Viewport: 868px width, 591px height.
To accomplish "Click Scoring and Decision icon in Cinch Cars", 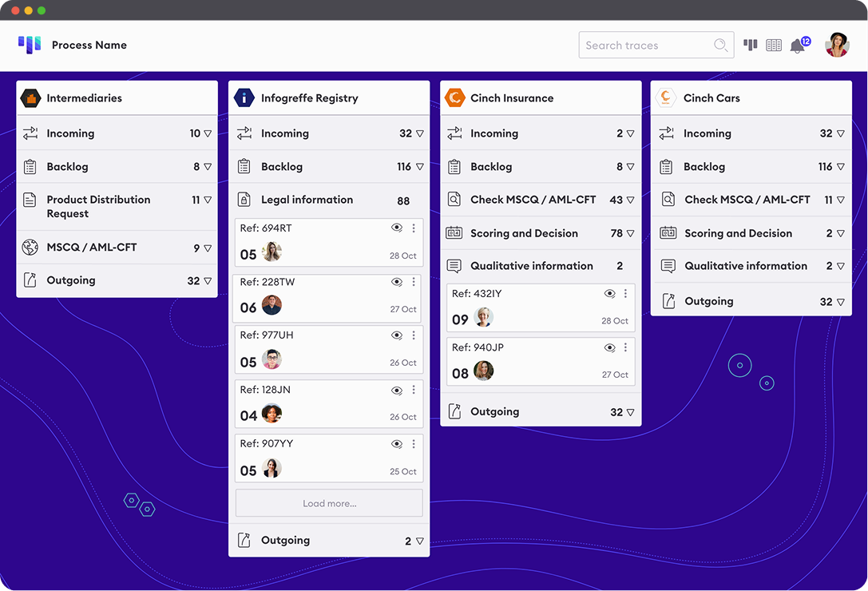I will (x=668, y=233).
